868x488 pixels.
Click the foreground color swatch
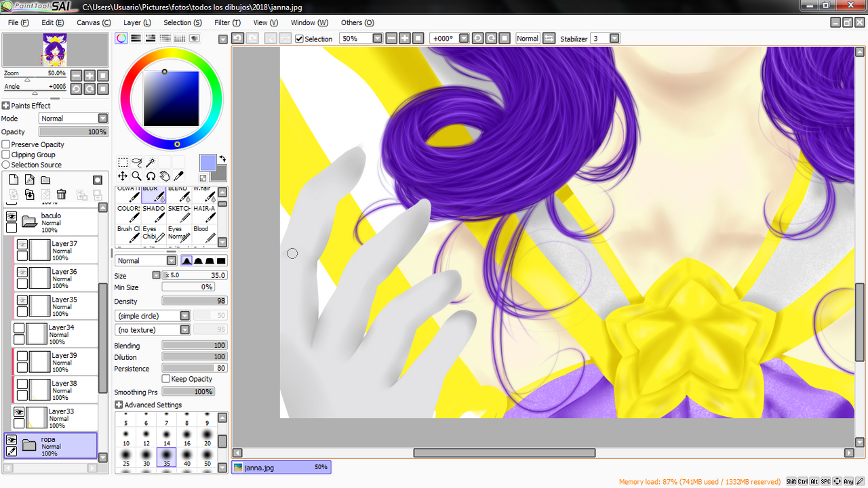click(x=208, y=163)
